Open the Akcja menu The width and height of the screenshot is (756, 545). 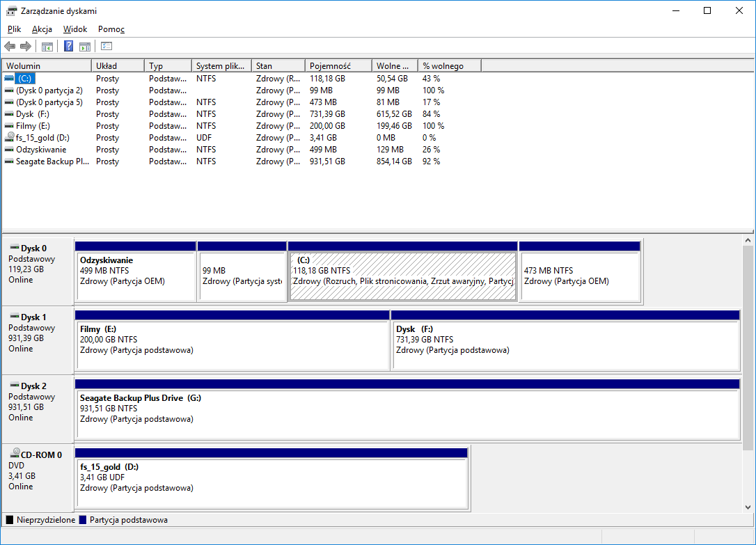(42, 29)
